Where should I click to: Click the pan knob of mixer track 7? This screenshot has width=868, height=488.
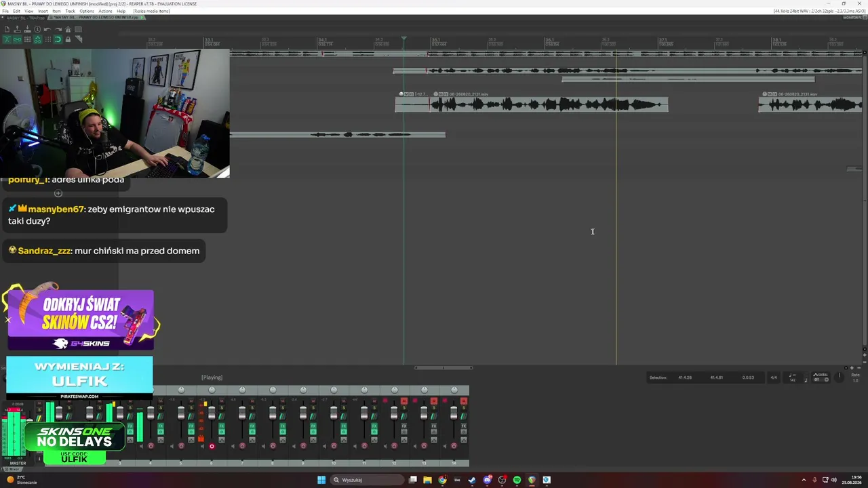pyautogui.click(x=242, y=390)
